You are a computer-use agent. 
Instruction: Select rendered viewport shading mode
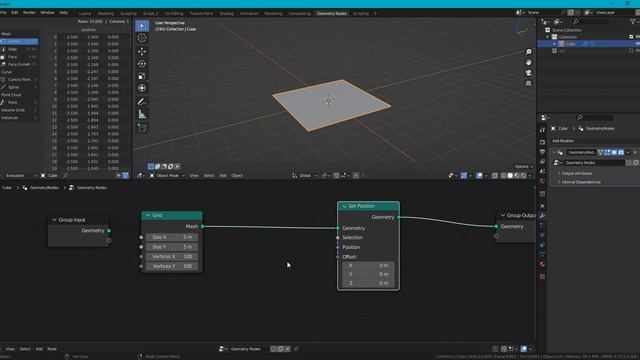(x=523, y=176)
